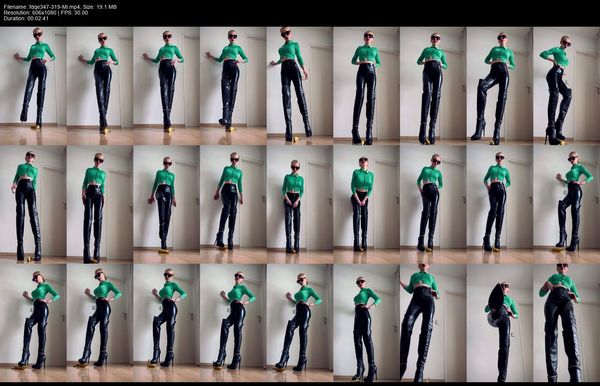Screen dimensions: 600x386
Task: Click the Resolution 606x1080 info line
Action: click(46, 13)
